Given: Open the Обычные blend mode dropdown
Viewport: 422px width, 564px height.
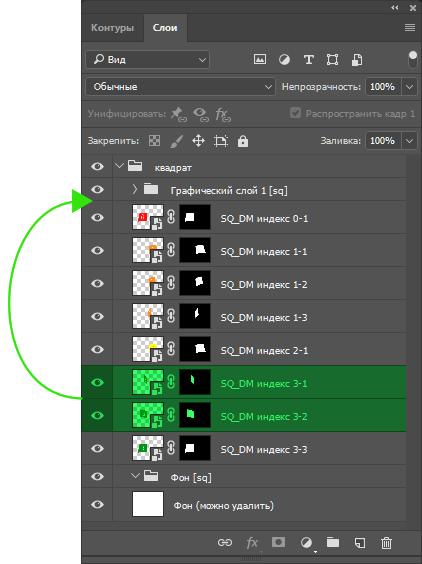Looking at the screenshot, I should (180, 87).
